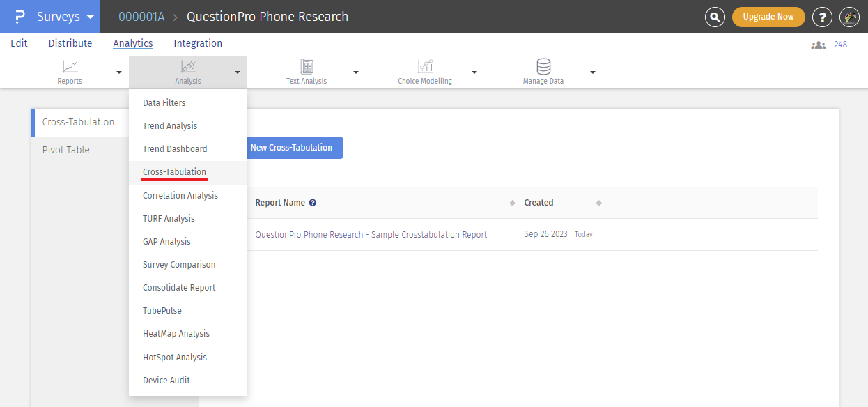Sort the table by Created column
This screenshot has height=407, width=868.
point(598,203)
